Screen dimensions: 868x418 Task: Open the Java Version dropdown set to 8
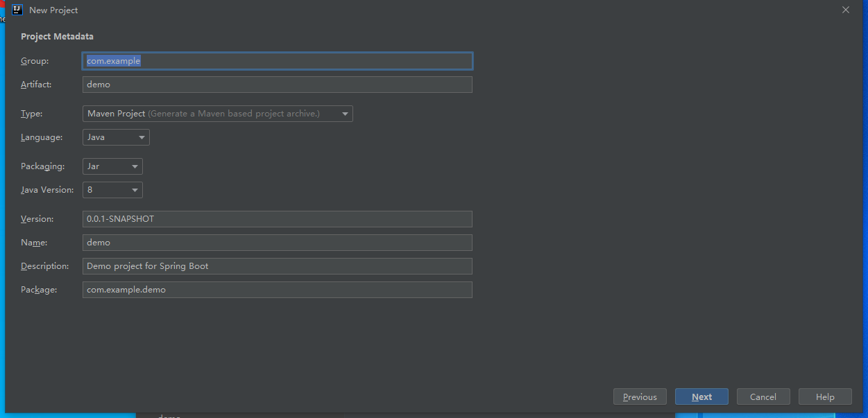pos(112,190)
